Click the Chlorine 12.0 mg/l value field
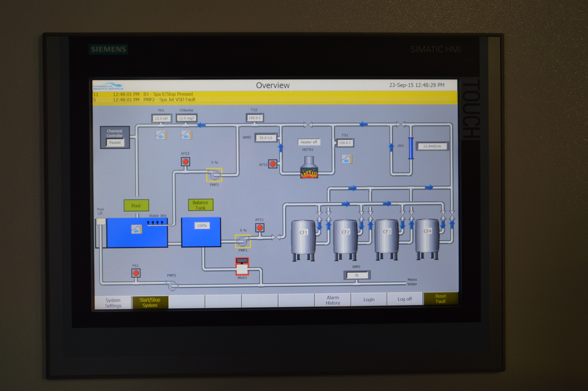This screenshot has width=588, height=391. click(186, 118)
